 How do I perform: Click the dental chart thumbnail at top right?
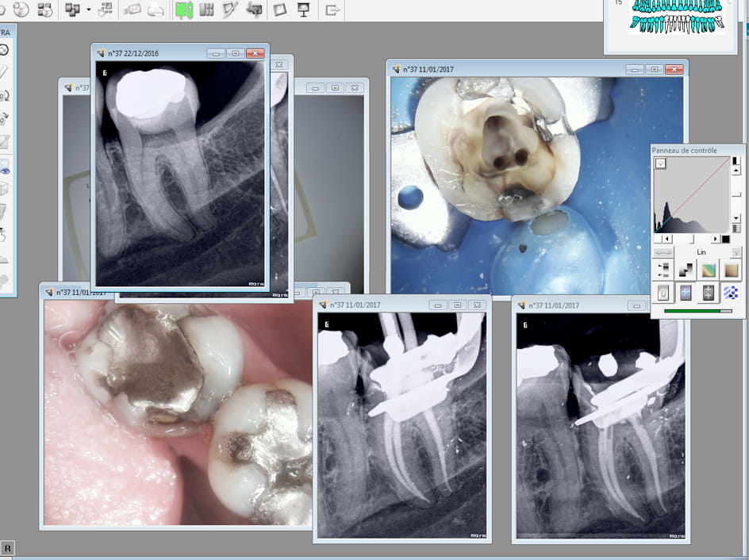pyautogui.click(x=676, y=20)
